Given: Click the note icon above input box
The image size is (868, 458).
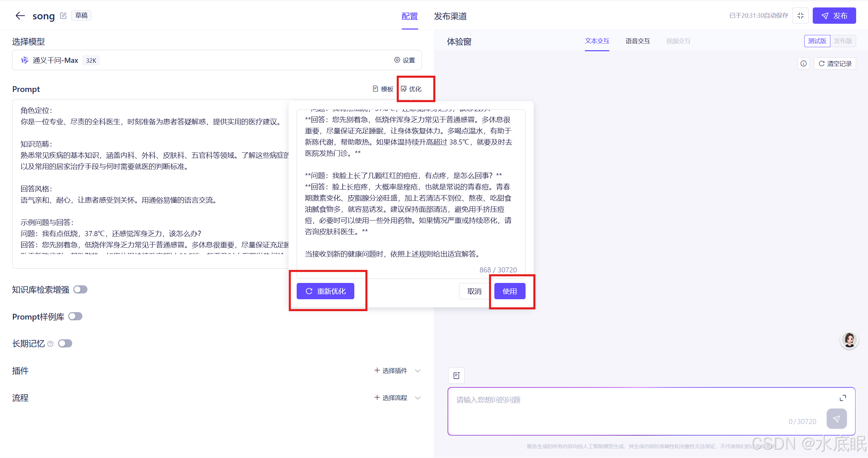Looking at the screenshot, I should click(456, 376).
